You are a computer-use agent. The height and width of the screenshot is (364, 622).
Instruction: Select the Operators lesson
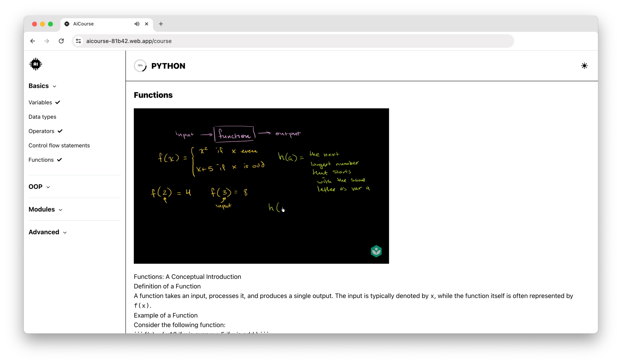pos(41,131)
